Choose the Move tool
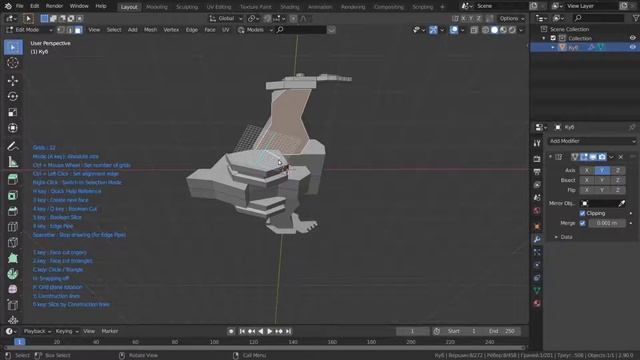Screen dimensions: 640x360 13,80
